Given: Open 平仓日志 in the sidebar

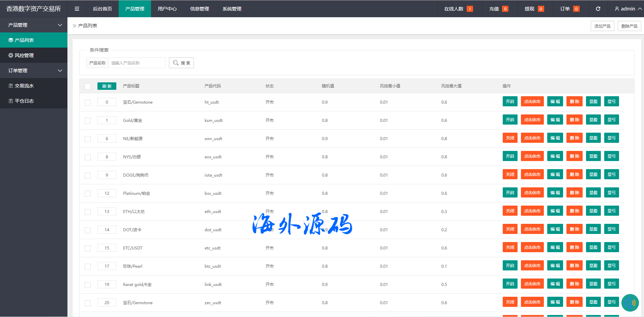Looking at the screenshot, I should click(34, 101).
